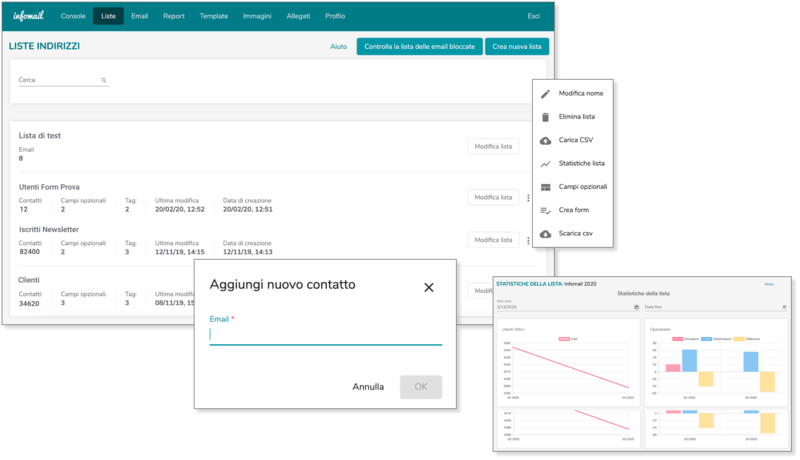
Task: Click the 12/11/19, 14:13 creation date
Action: coord(247,252)
